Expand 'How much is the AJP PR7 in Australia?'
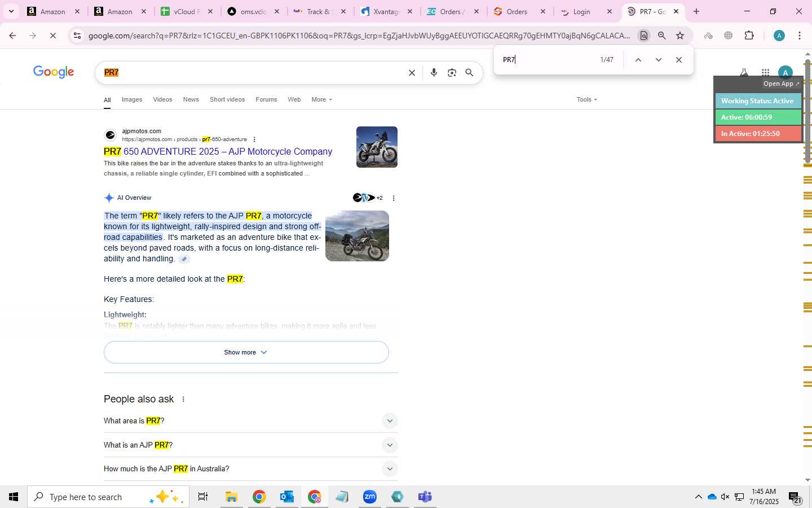The image size is (812, 508). (x=251, y=469)
